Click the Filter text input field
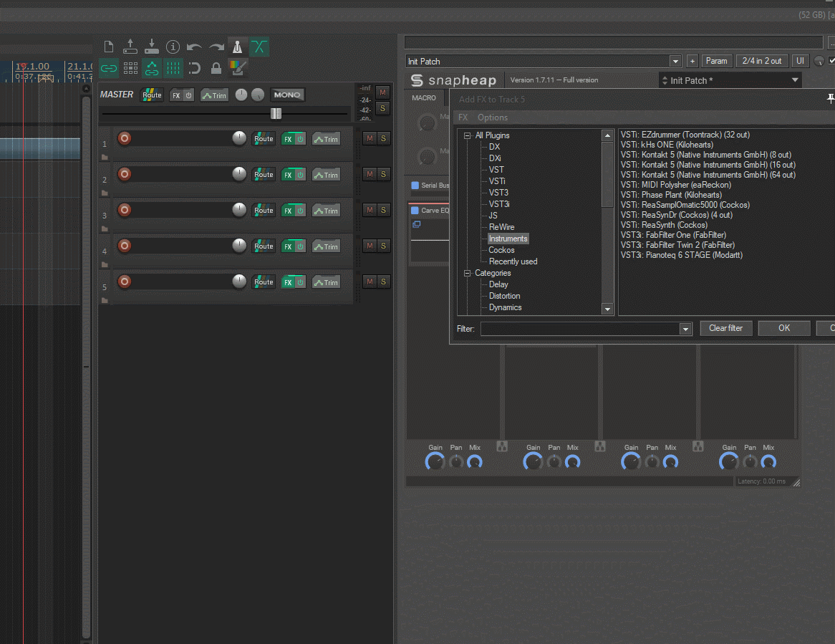Image resolution: width=835 pixels, height=644 pixels. coord(580,330)
